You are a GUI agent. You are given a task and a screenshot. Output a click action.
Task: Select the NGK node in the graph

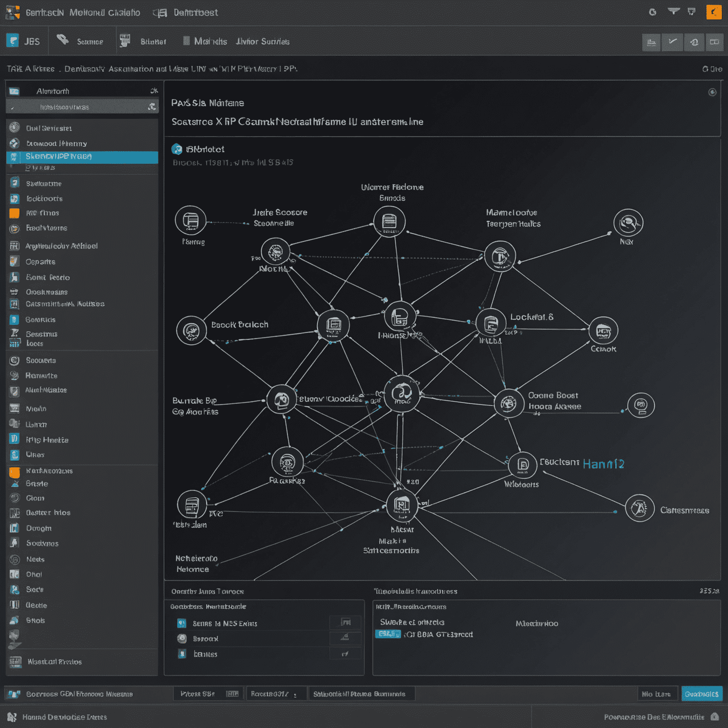[x=628, y=223]
